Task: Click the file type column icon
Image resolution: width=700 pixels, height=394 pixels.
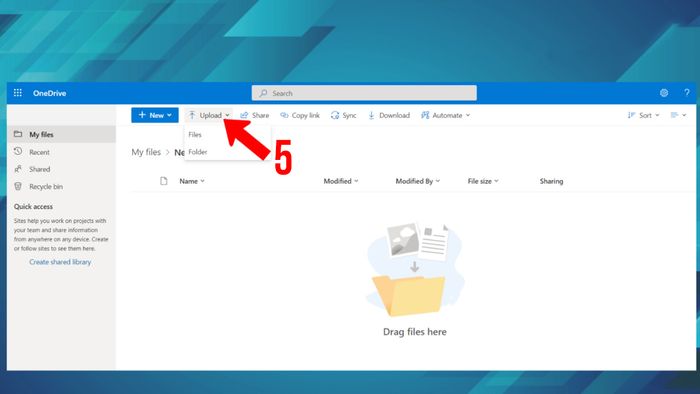Action: coord(164,181)
